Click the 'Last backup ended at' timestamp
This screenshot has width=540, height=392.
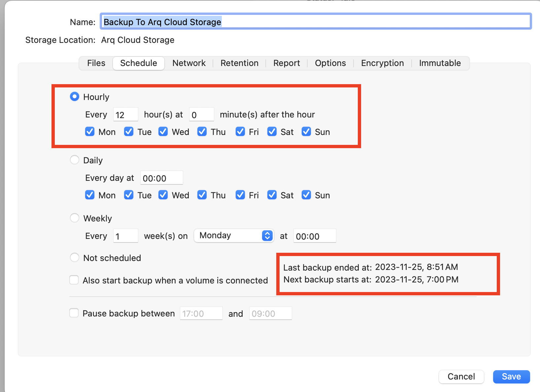tap(417, 267)
